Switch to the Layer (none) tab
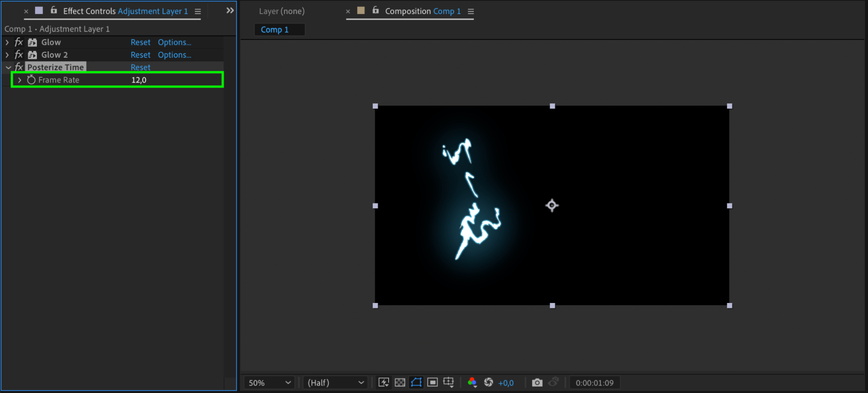This screenshot has width=868, height=393. [282, 11]
